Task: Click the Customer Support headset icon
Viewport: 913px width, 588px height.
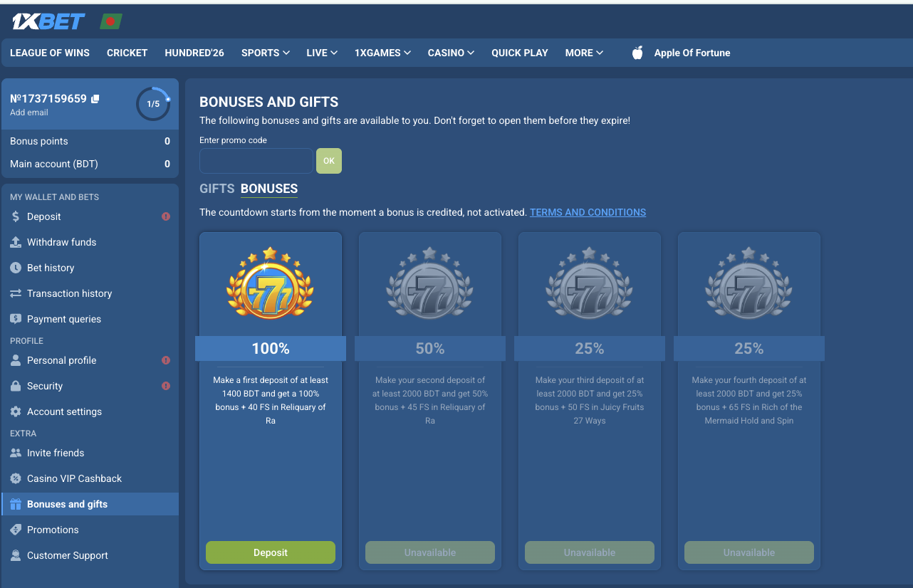Action: pos(16,555)
